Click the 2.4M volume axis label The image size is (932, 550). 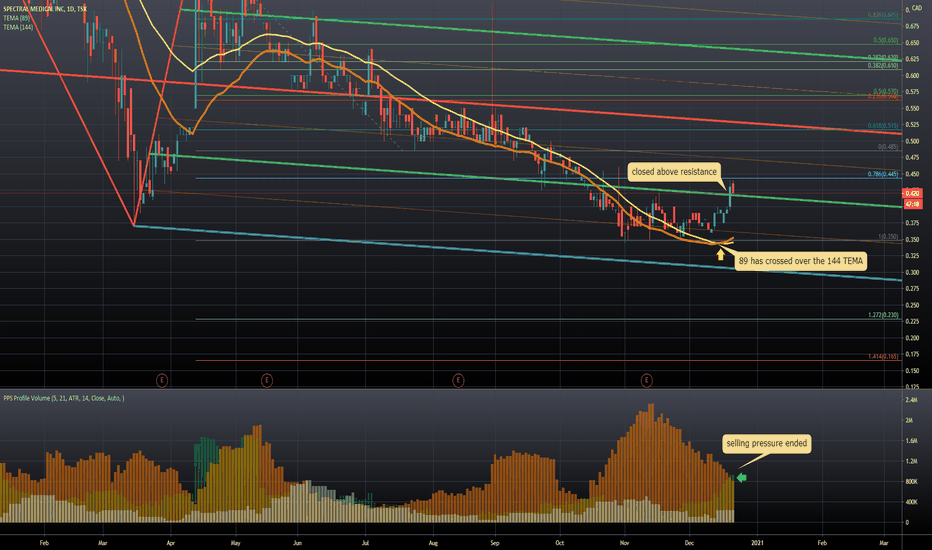(911, 400)
